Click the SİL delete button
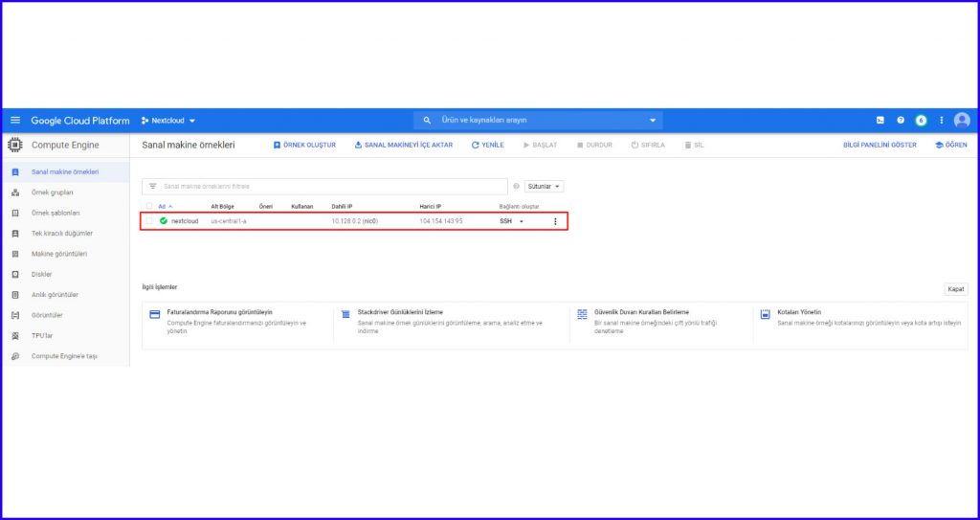Screen dimensions: 980x520 [x=695, y=146]
